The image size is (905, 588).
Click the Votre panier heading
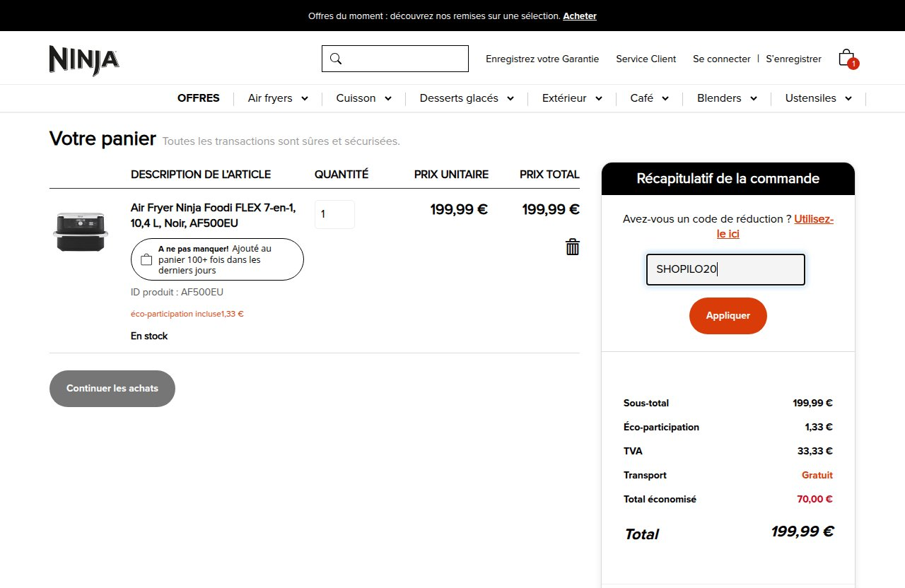click(x=103, y=139)
